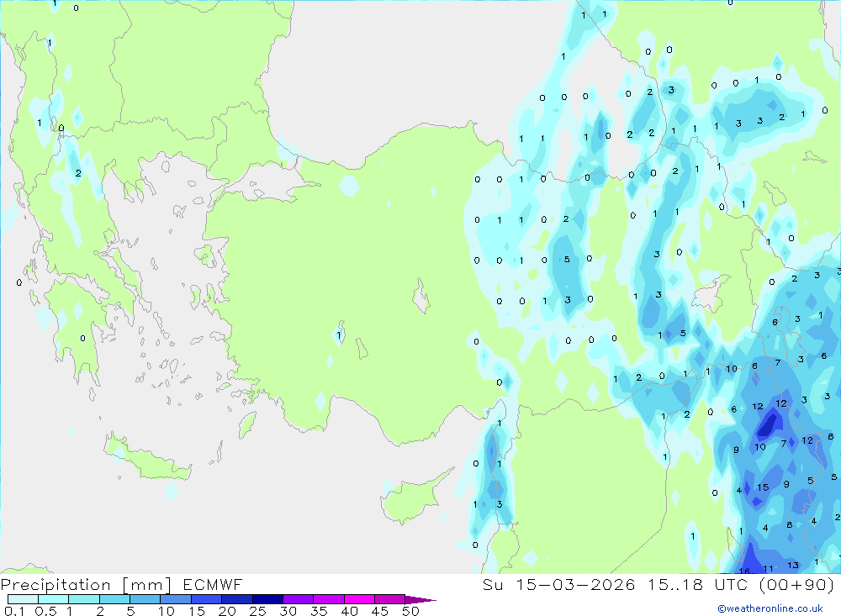Click the 0.5–1 mm legend color box
This screenshot has height=616, width=841.
[54, 599]
